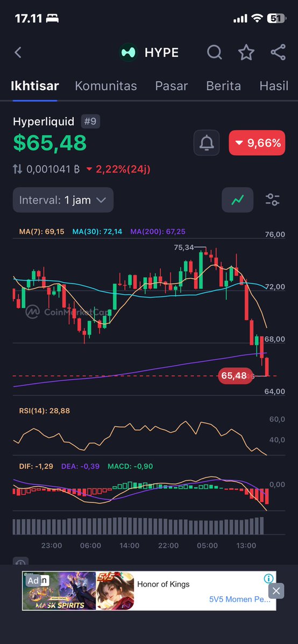
Task: Tap the 0,001041 BTC price text
Action: click(x=53, y=169)
